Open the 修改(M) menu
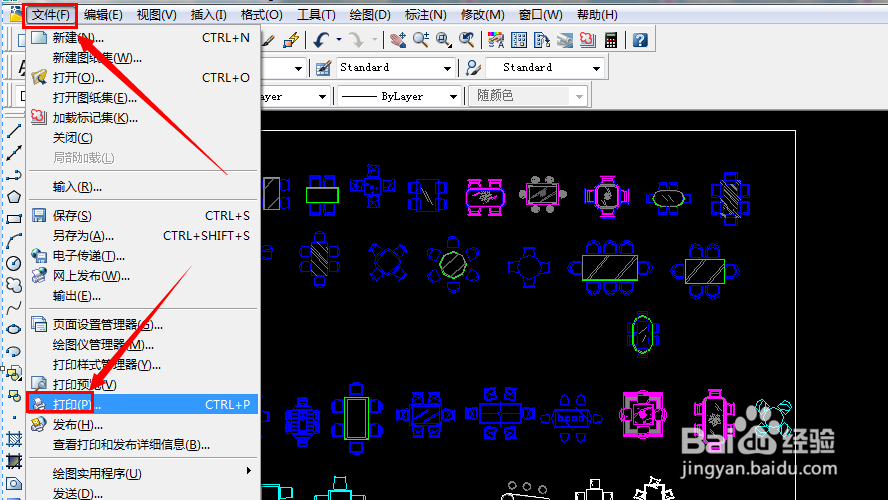Viewport: 888px width, 500px height. point(483,15)
